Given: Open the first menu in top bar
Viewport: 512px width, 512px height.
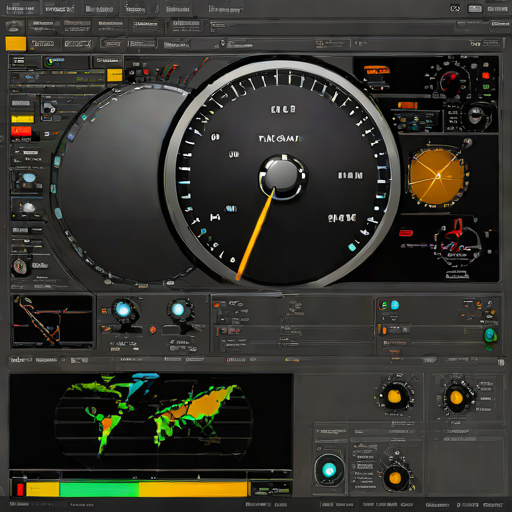Looking at the screenshot, I should [20, 8].
